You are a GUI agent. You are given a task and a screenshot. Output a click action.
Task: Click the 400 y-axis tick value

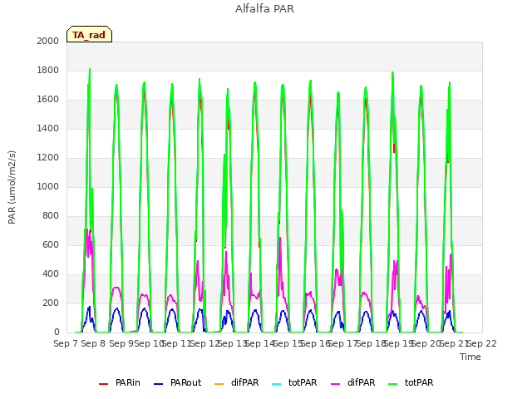[x=51, y=273]
